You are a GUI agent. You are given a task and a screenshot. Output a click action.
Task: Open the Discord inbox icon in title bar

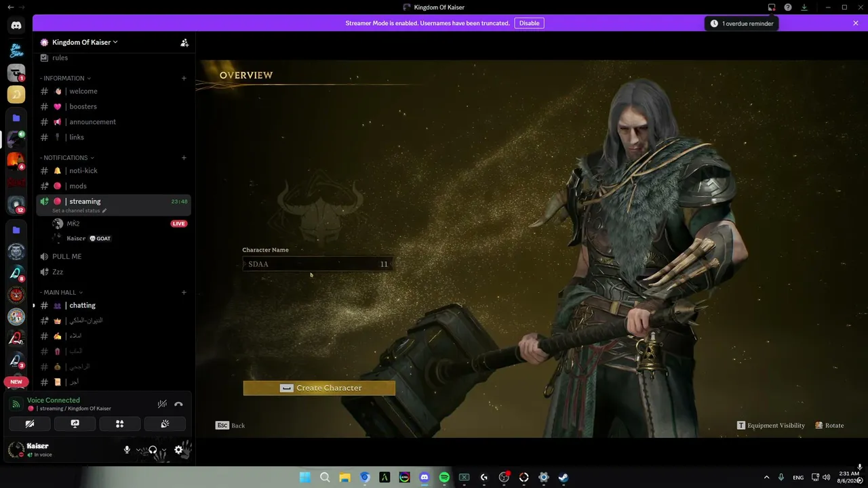coord(772,7)
